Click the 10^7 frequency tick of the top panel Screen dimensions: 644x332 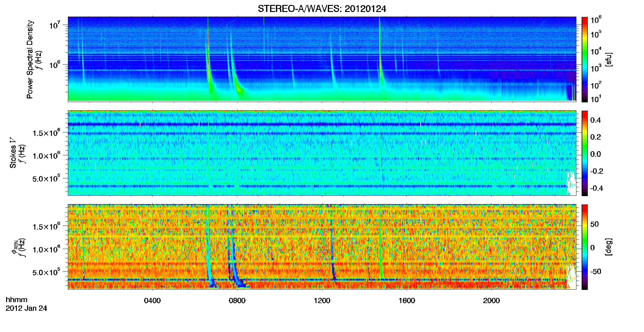pos(54,25)
